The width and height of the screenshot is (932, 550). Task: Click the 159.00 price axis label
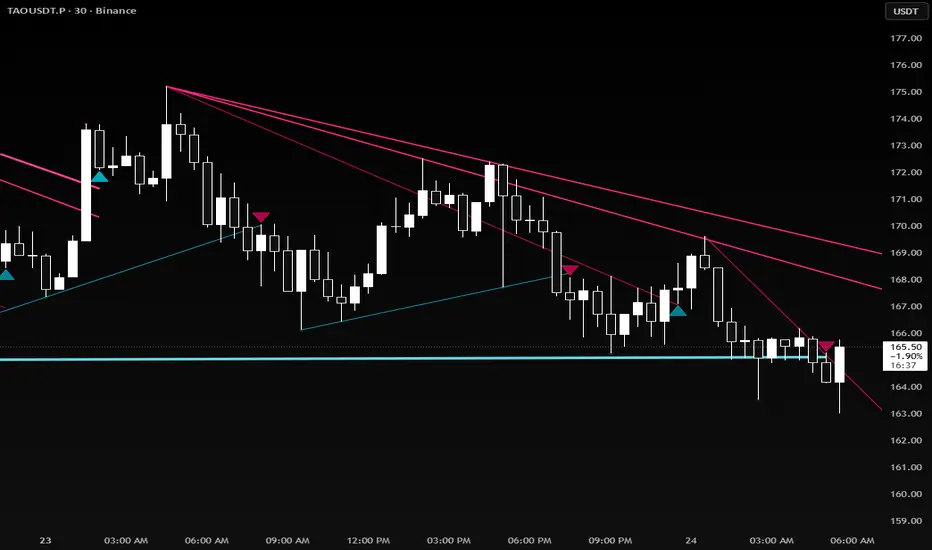pyautogui.click(x=906, y=520)
